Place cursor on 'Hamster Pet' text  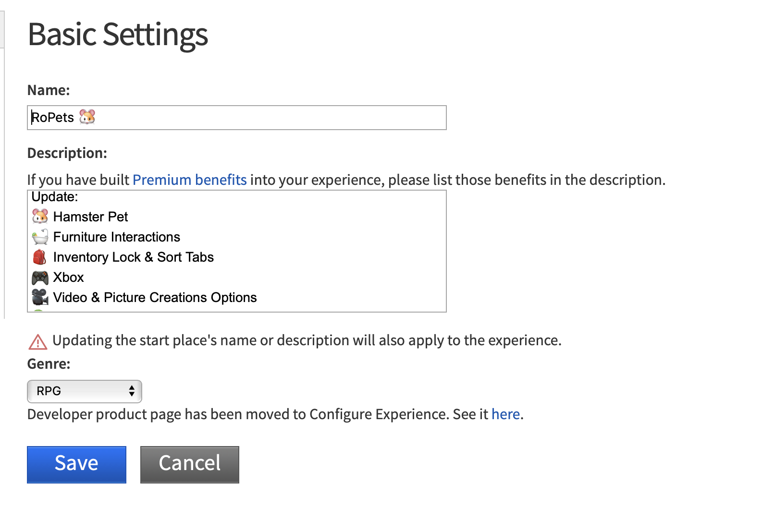point(90,217)
